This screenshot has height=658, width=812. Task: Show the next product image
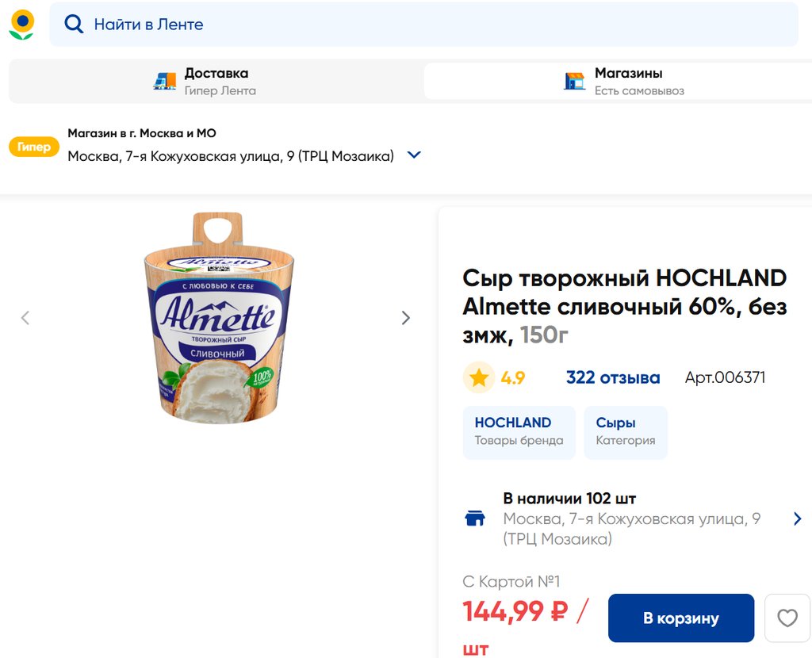click(406, 318)
